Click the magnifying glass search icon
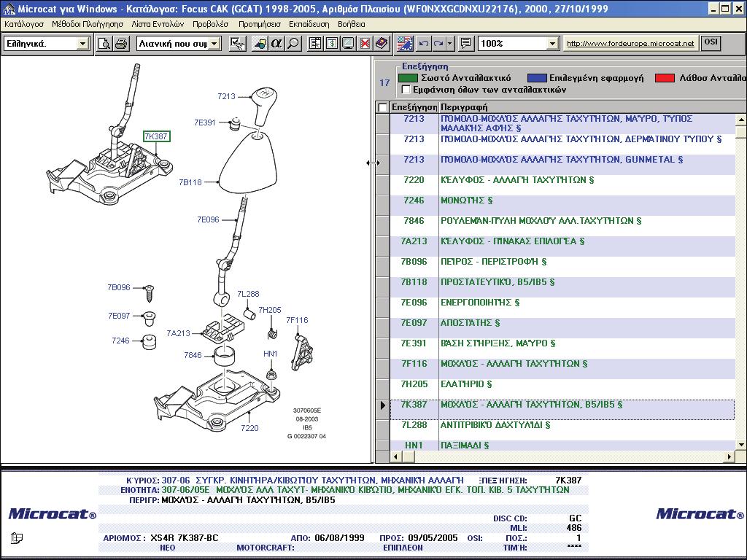Image resolution: width=747 pixels, height=560 pixels. click(x=293, y=44)
